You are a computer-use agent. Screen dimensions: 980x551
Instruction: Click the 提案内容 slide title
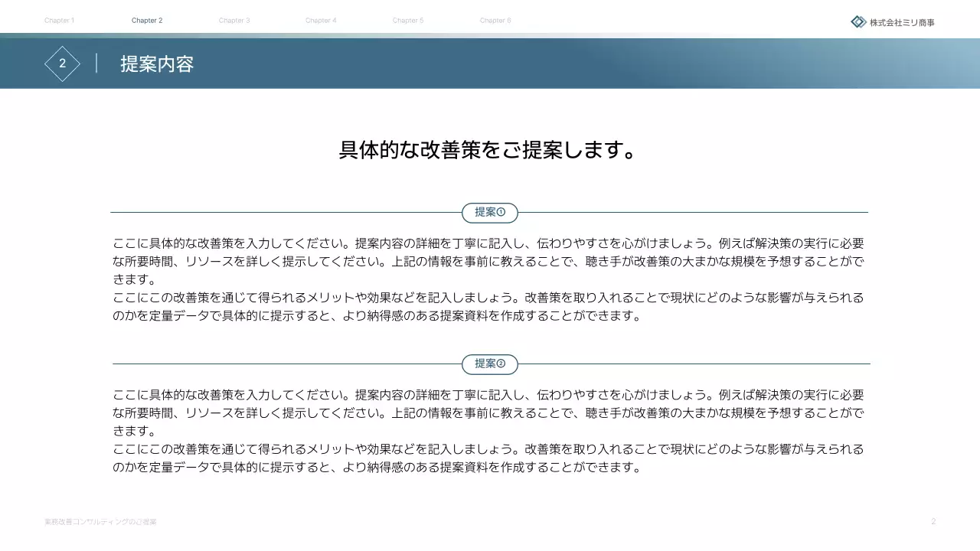(x=158, y=65)
